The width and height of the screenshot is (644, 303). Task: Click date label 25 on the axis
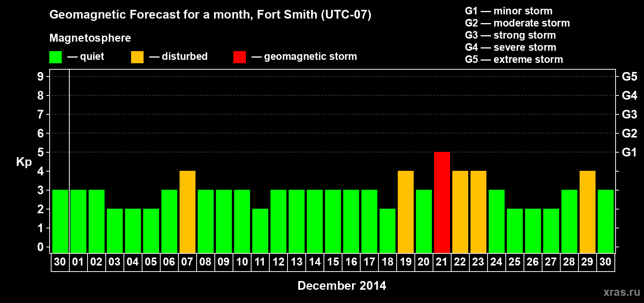[514, 262]
